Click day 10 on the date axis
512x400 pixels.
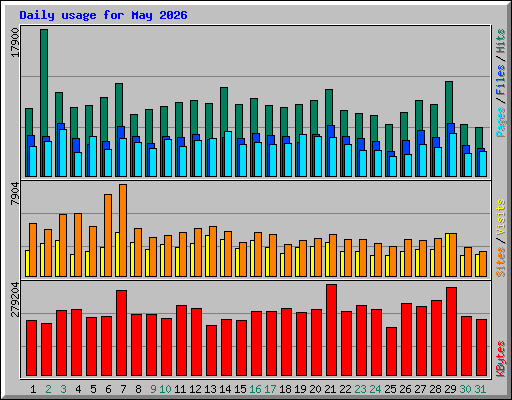(165, 389)
